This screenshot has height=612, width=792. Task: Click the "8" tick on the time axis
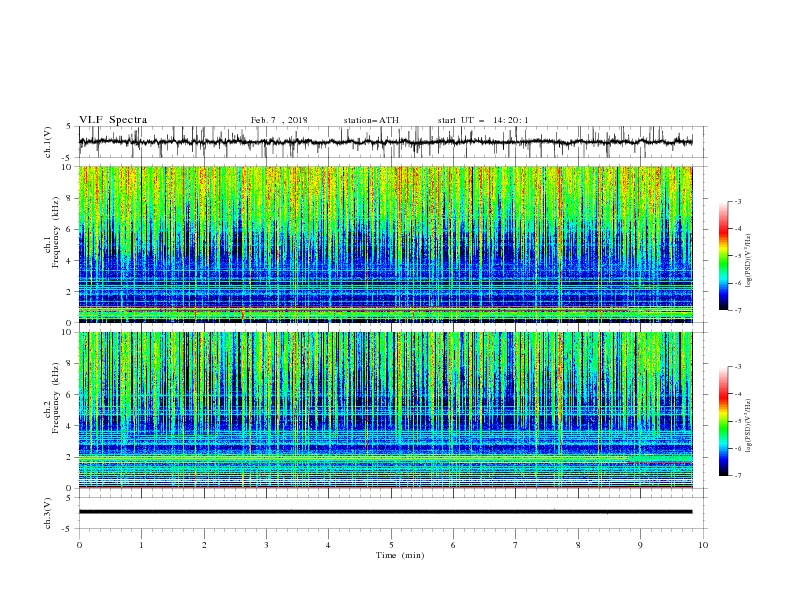point(578,545)
